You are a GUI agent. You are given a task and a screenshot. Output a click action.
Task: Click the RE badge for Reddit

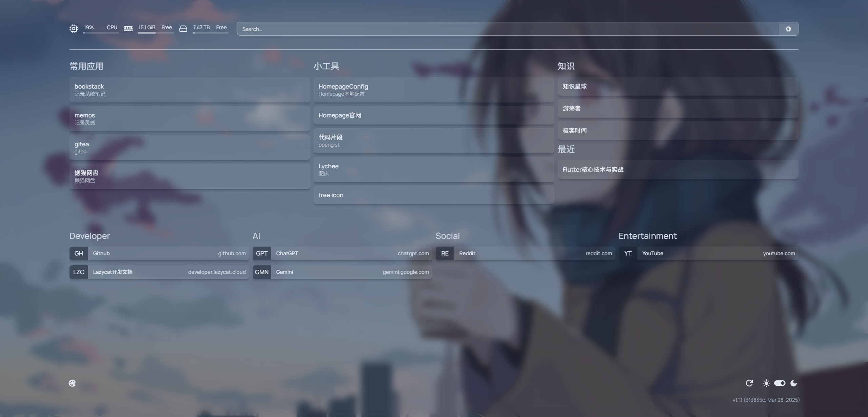445,253
